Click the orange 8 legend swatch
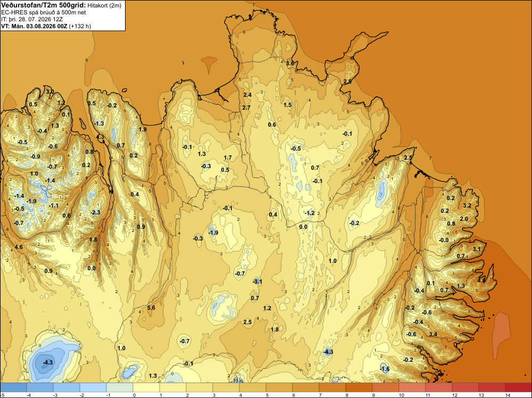This screenshot has width=532, height=398. tap(359, 387)
